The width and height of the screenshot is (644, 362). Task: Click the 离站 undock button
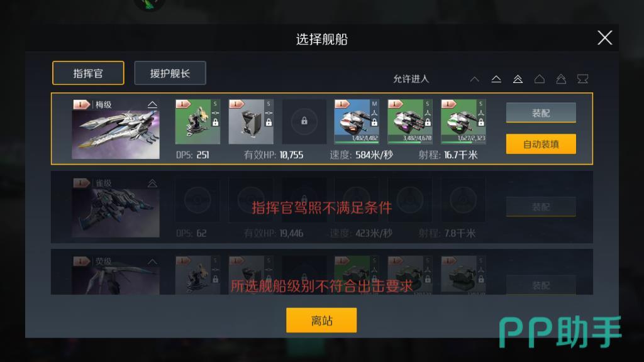pyautogui.click(x=321, y=320)
